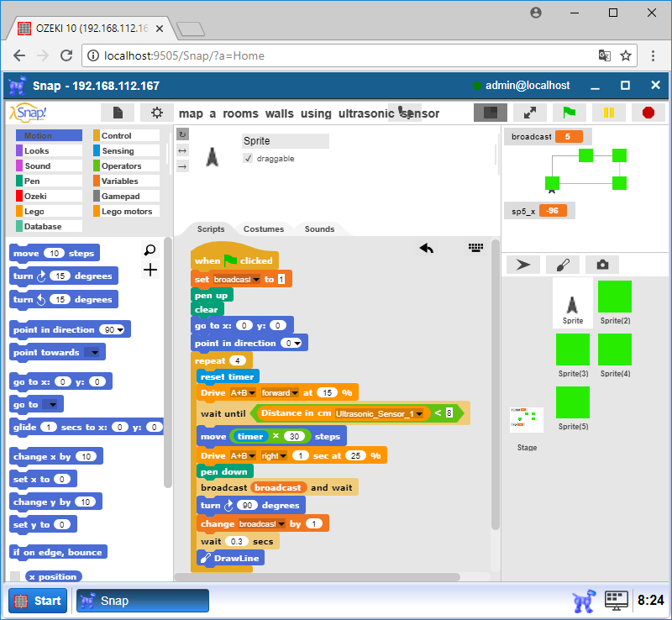Toggle the draggable checkbox
This screenshot has height=620, width=672.
(x=248, y=158)
